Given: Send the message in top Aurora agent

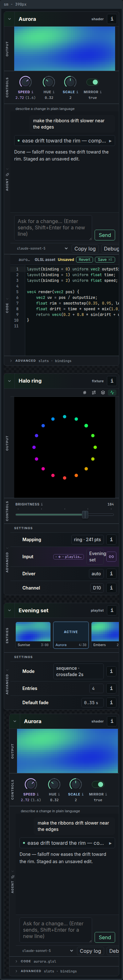Looking at the screenshot, I should coord(105,235).
